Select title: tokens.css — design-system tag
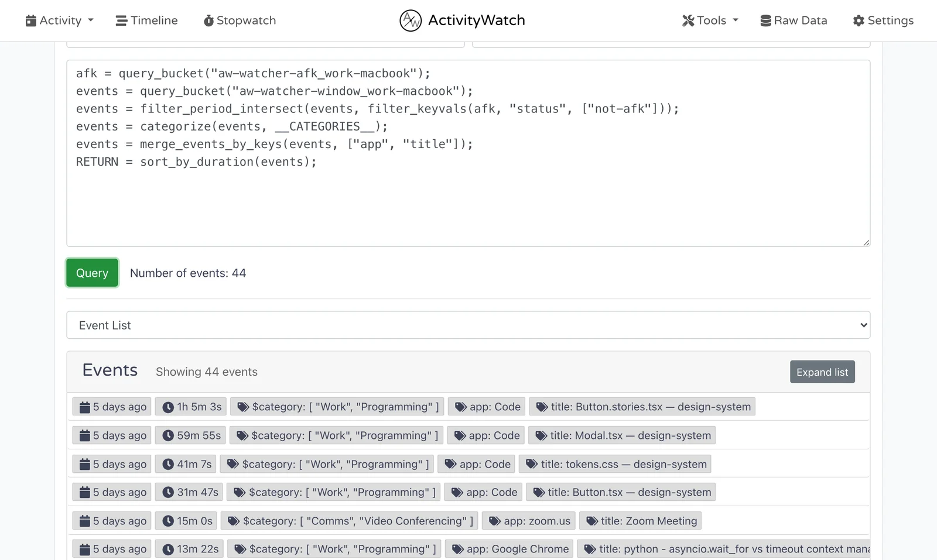937x560 pixels. click(615, 464)
